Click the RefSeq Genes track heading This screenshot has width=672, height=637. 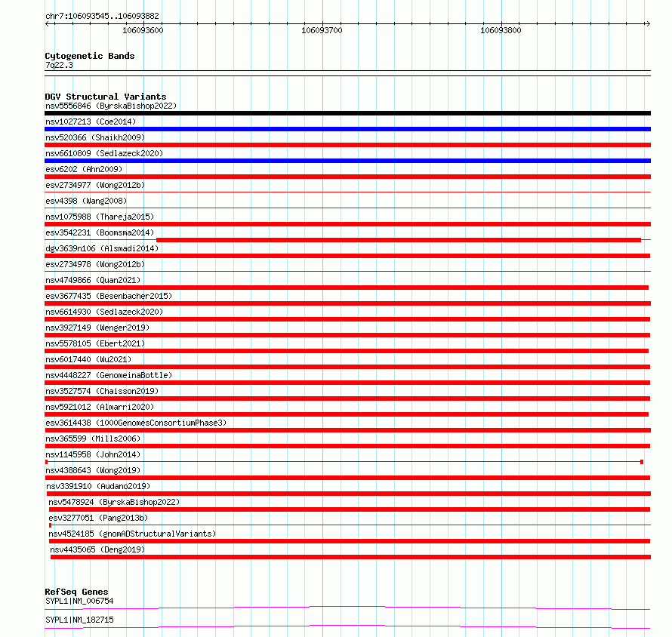[x=76, y=592]
